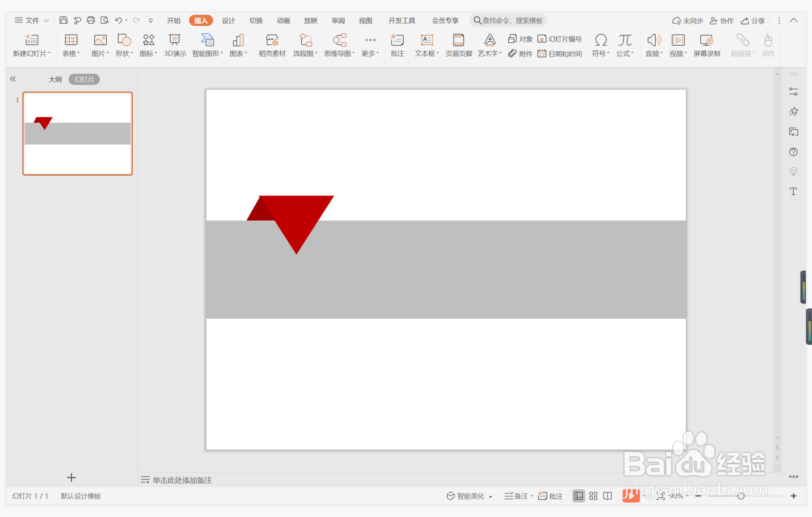Viewport: 812px width, 517px height.
Task: Open quick access toolbar customize dropdown
Action: (x=151, y=20)
